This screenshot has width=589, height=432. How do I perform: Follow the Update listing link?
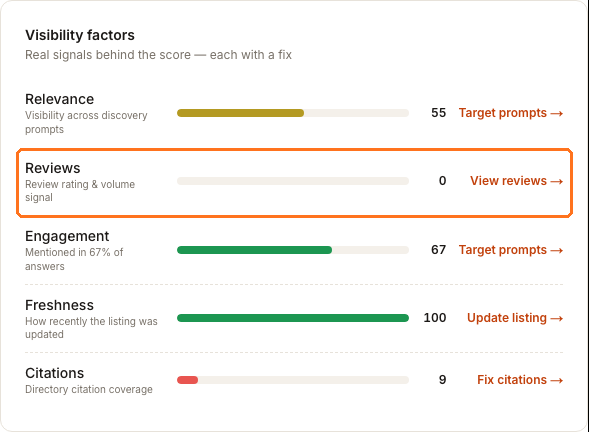[515, 318]
